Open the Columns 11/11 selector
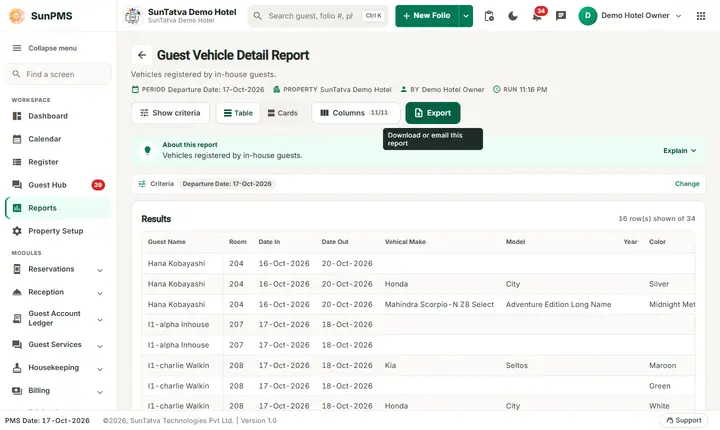Screen dimensions: 720x430 point(355,113)
